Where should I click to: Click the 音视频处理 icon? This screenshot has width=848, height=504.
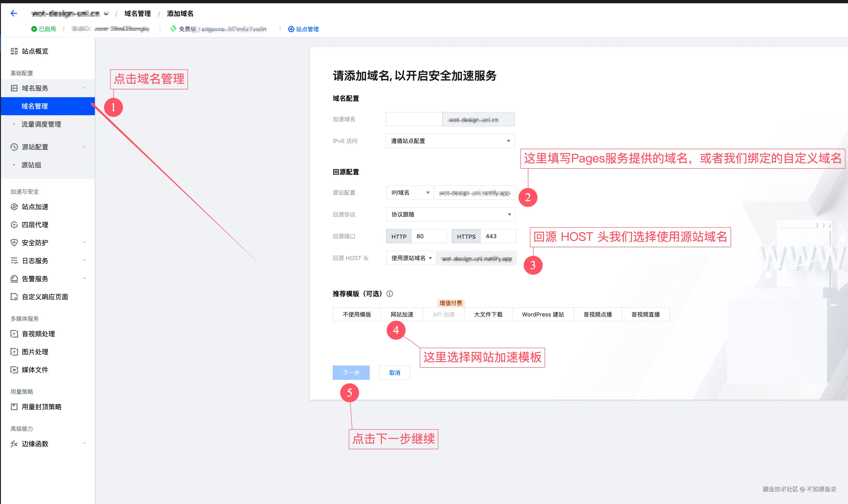[14, 334]
